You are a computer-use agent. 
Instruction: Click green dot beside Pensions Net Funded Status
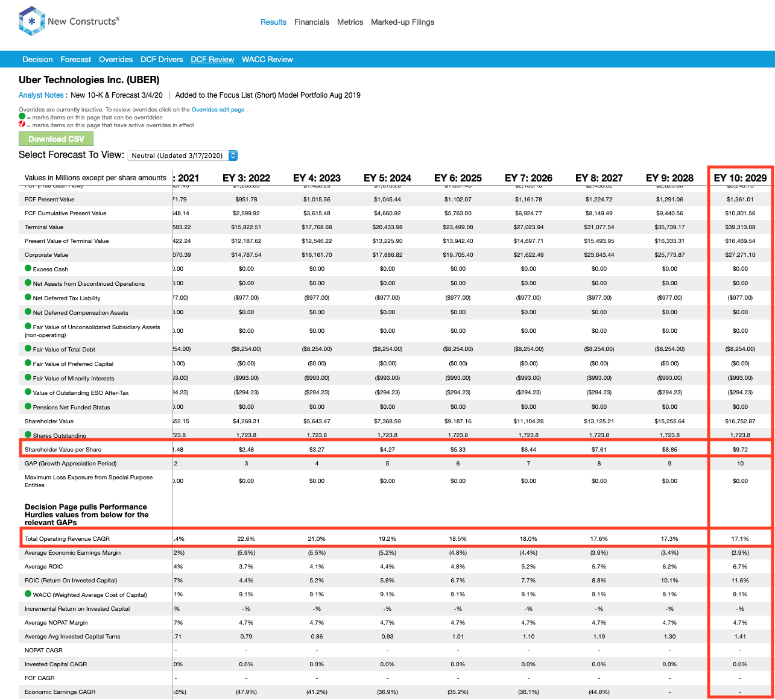[28, 406]
